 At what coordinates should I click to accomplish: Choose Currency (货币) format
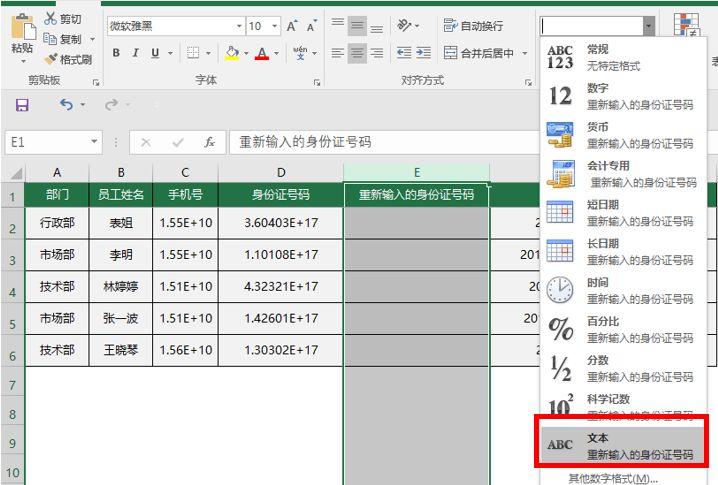tap(622, 135)
